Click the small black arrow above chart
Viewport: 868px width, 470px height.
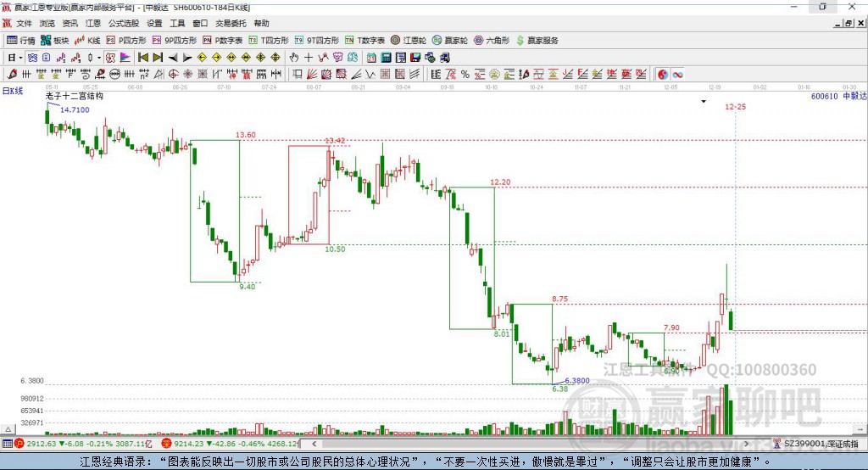click(704, 102)
